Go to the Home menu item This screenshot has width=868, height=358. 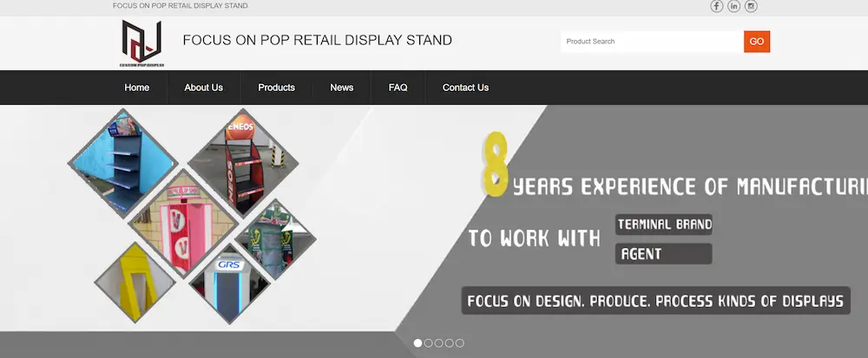click(137, 88)
